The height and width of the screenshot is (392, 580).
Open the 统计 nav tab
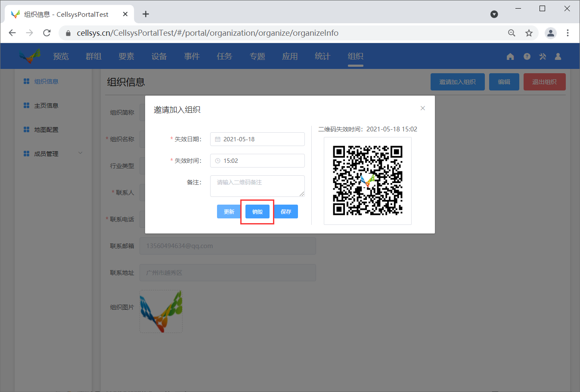click(x=323, y=56)
